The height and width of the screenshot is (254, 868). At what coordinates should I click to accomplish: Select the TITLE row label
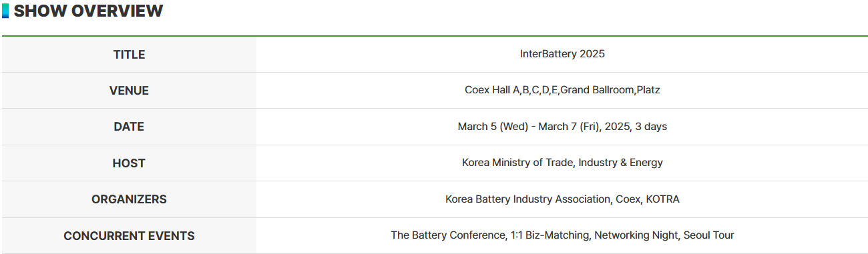[x=129, y=55]
